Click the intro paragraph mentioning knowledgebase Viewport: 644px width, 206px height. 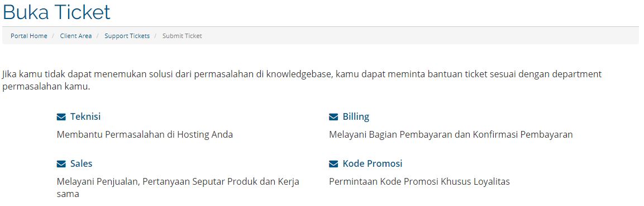pyautogui.click(x=302, y=81)
